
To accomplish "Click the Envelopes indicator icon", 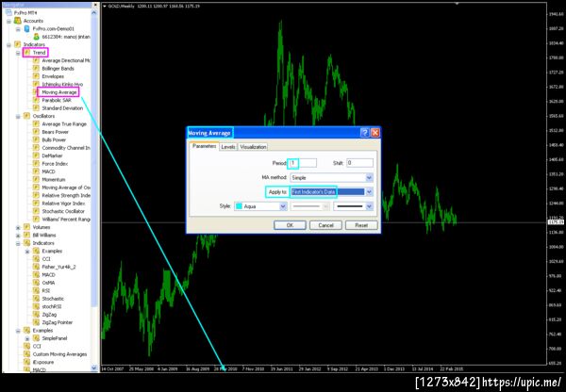I will tap(36, 76).
